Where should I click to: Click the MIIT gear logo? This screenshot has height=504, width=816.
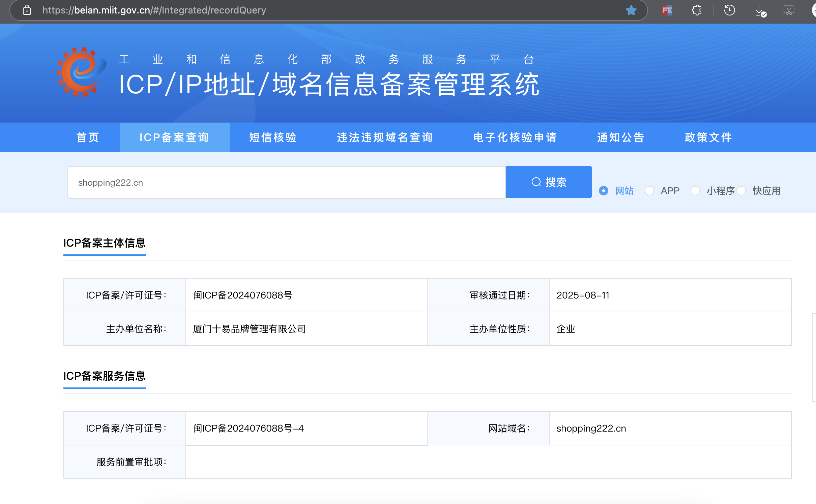tap(81, 72)
